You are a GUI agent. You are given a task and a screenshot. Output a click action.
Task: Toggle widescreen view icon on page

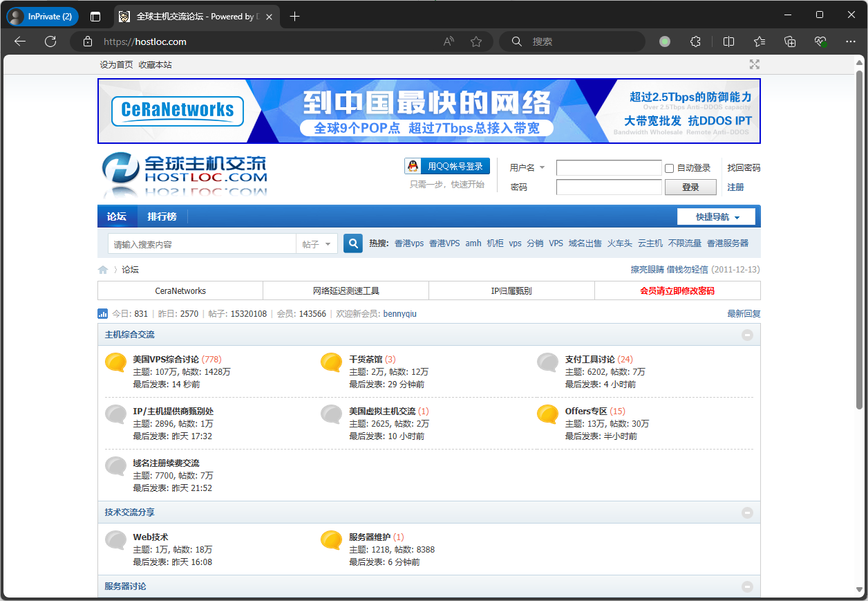pyautogui.click(x=755, y=64)
